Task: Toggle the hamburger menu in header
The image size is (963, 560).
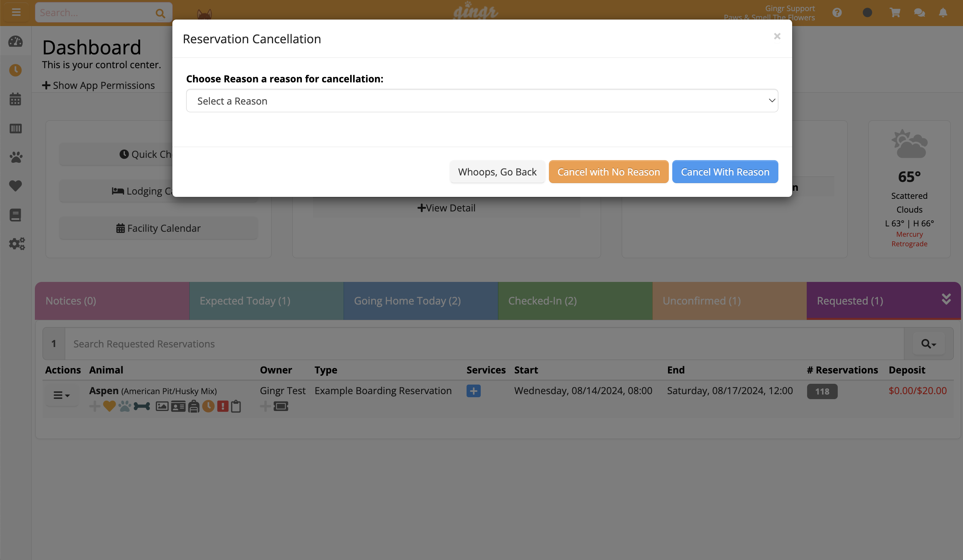Action: coord(16,13)
